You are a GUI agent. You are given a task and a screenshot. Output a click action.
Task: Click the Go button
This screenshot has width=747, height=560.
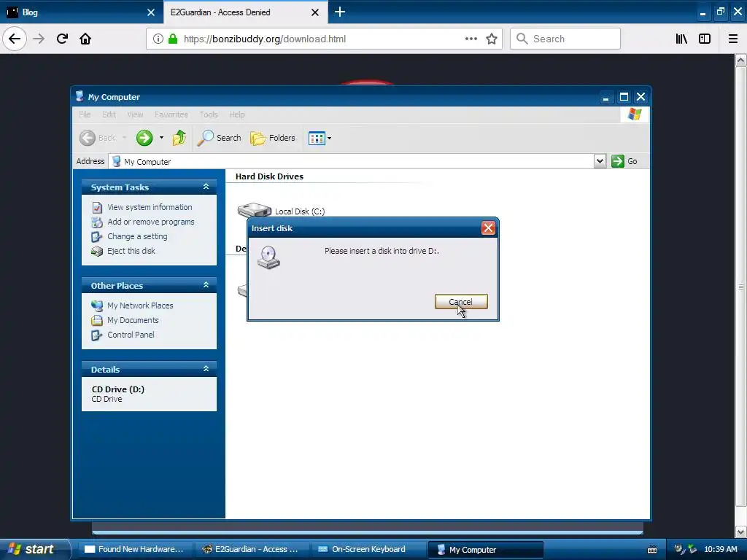[624, 161]
